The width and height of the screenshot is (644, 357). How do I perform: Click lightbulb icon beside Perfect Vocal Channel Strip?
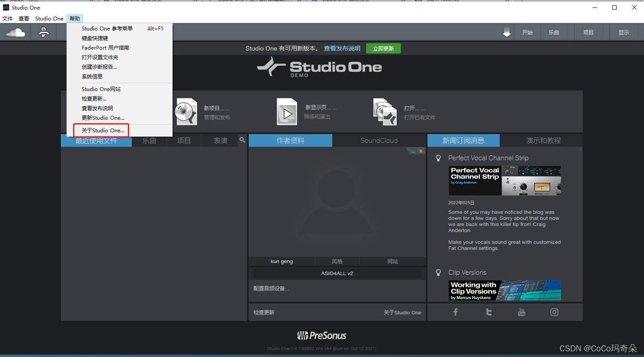point(438,158)
